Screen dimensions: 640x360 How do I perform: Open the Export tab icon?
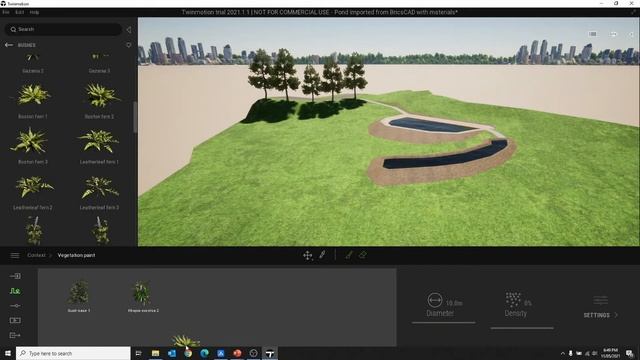15,335
